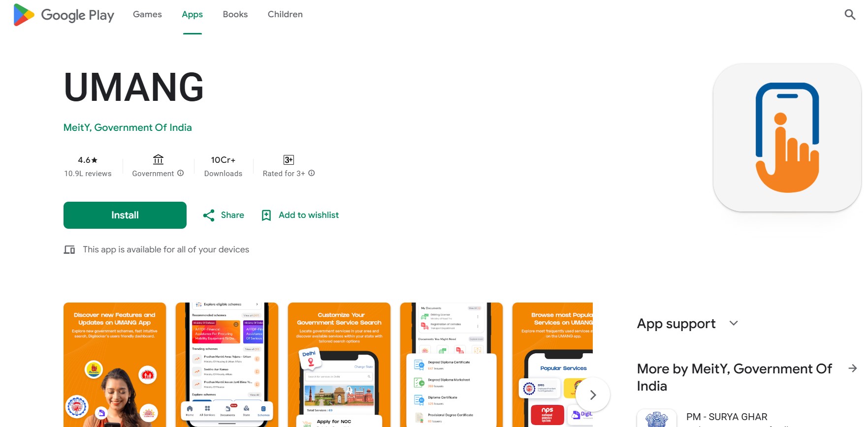Expand the App support section
This screenshot has height=427, width=868.
pos(734,323)
